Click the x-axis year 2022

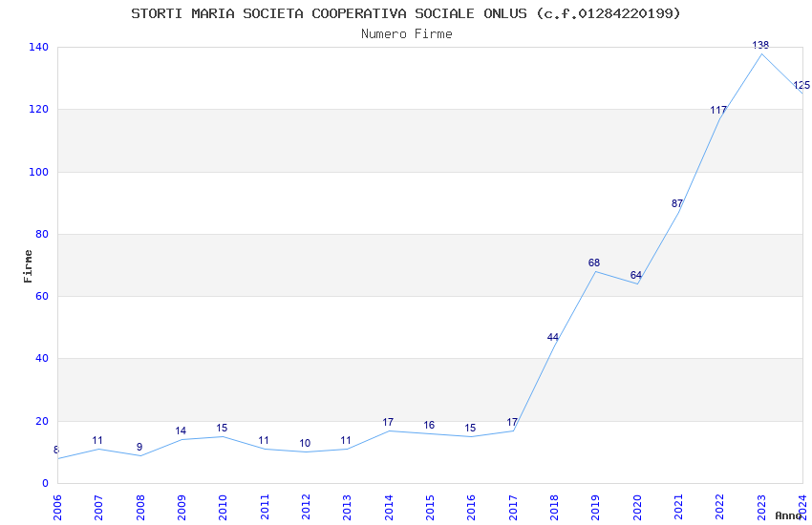720,508
